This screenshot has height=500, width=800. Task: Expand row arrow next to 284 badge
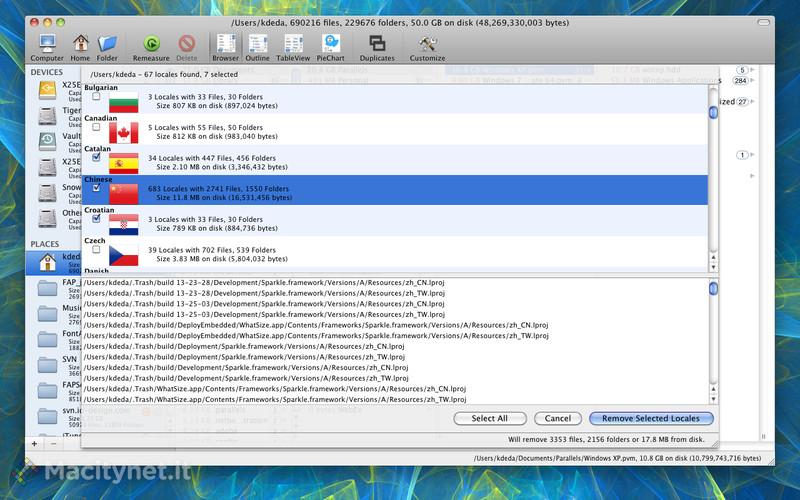click(x=752, y=81)
